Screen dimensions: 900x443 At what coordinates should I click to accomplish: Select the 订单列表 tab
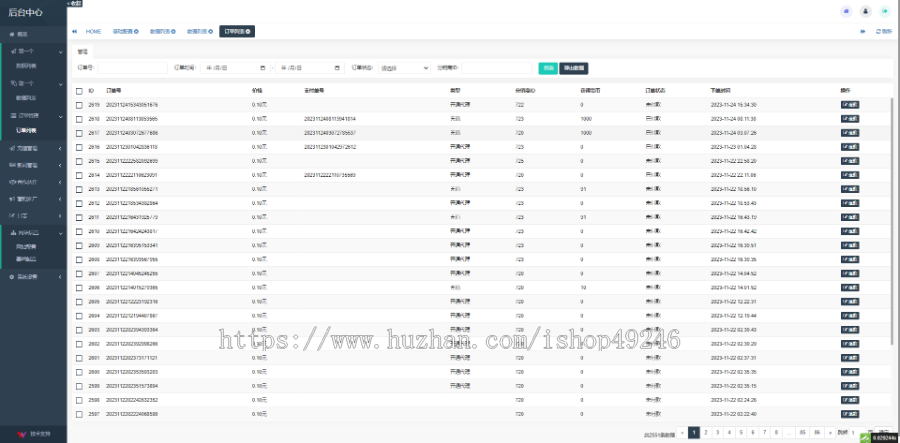tap(237, 32)
